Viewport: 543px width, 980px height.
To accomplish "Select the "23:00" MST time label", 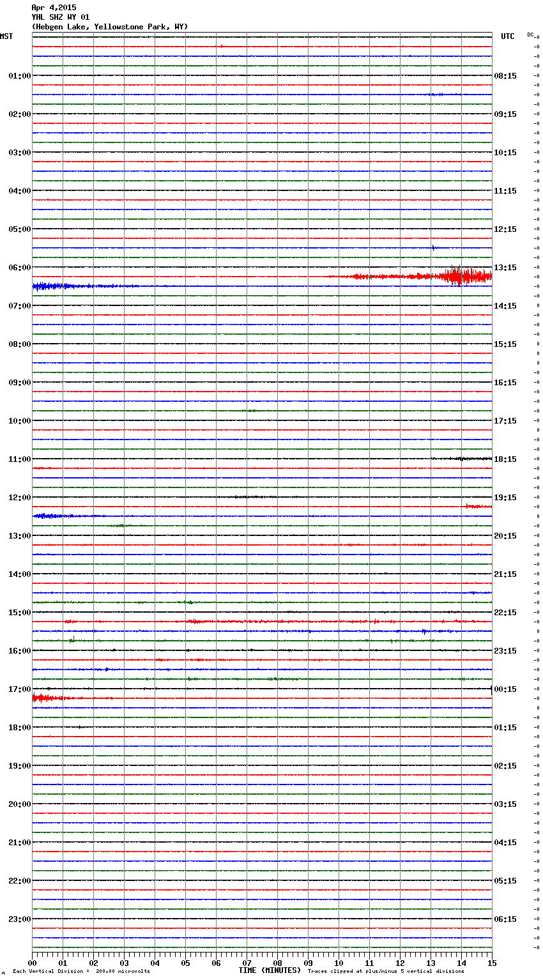I will [20, 919].
